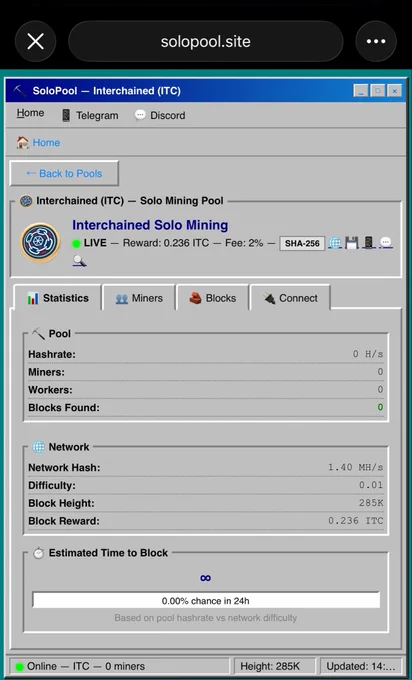This screenshot has width=412, height=680.
Task: Click the globe icon by Network heading
Action: (39, 447)
